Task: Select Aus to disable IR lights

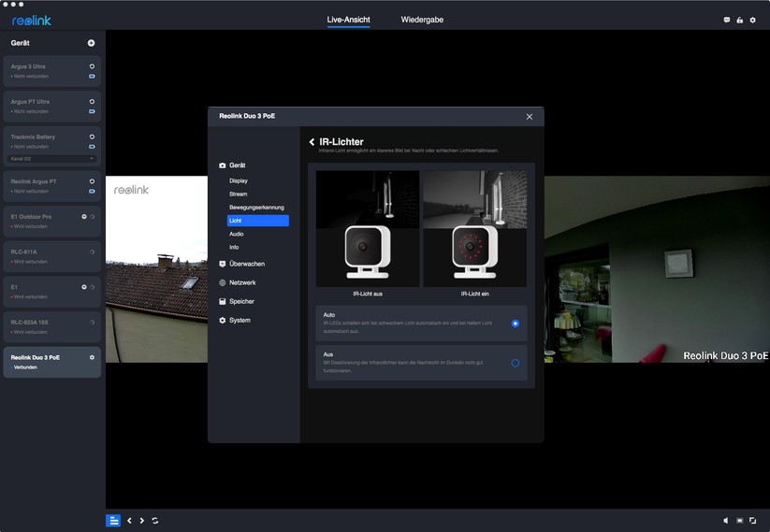Action: [x=515, y=363]
